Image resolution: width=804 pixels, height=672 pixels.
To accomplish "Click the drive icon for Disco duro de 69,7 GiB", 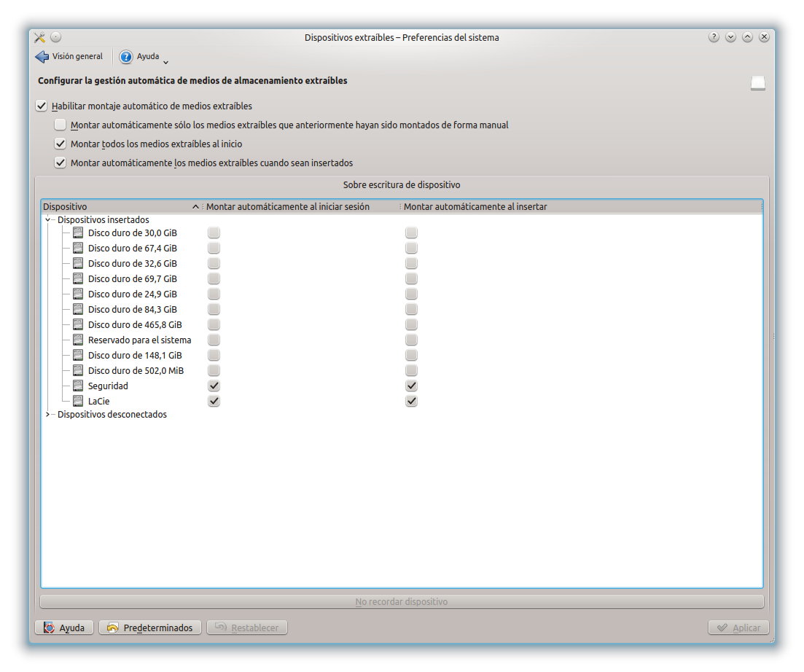I will tap(78, 279).
